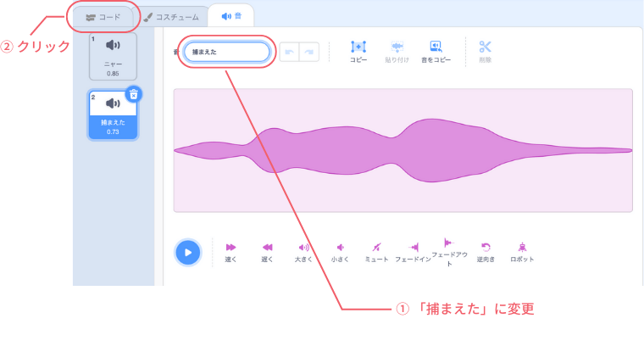The height and width of the screenshot is (363, 644).
Task: Switch to the コード tab
Action: pyautogui.click(x=103, y=17)
